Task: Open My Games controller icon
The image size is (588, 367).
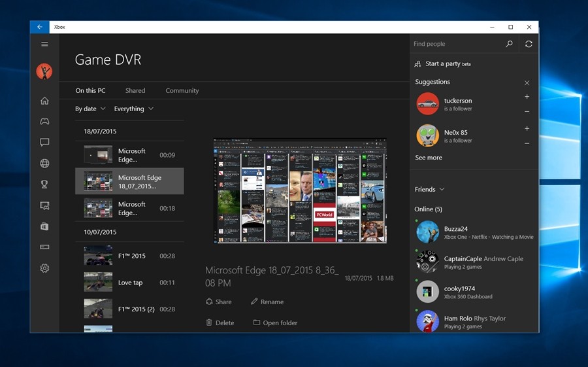Action: 44,122
